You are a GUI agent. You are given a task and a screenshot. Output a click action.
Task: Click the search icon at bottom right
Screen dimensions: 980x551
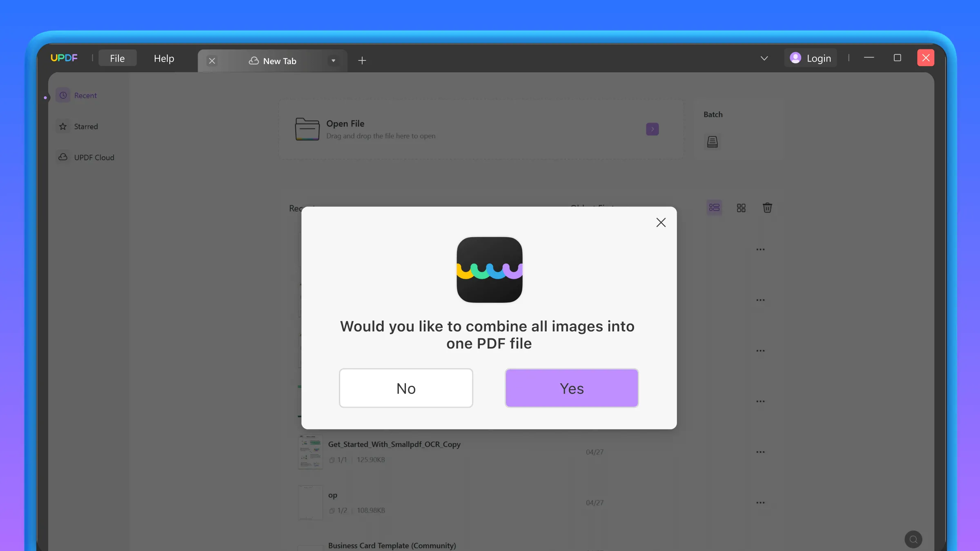point(913,539)
